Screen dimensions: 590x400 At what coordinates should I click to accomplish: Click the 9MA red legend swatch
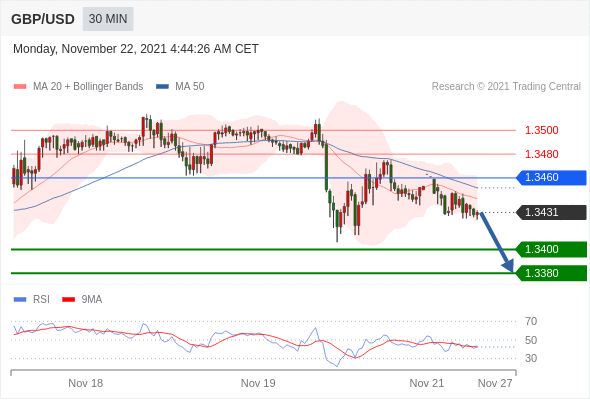(x=68, y=300)
